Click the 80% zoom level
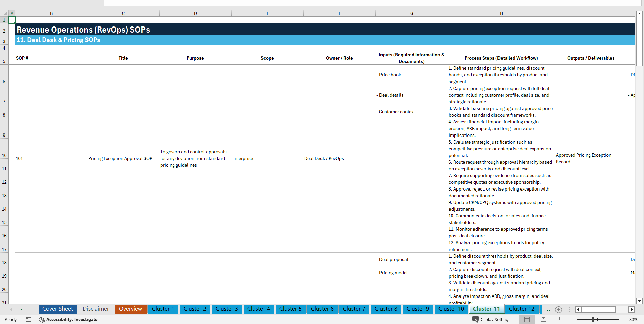 [x=633, y=319]
